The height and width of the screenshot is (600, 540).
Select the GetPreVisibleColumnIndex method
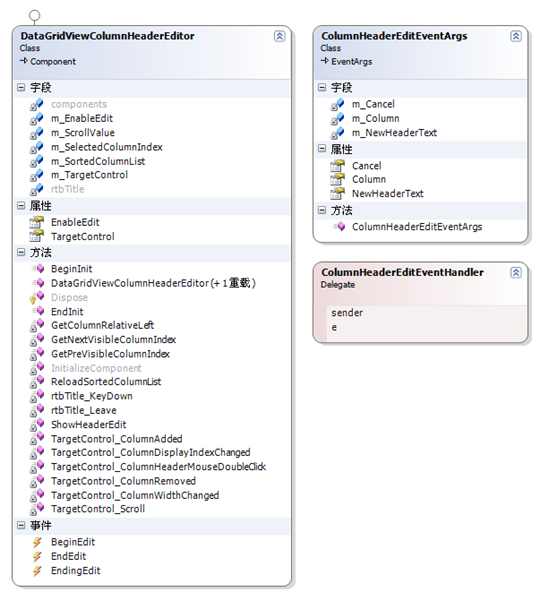click(x=110, y=354)
